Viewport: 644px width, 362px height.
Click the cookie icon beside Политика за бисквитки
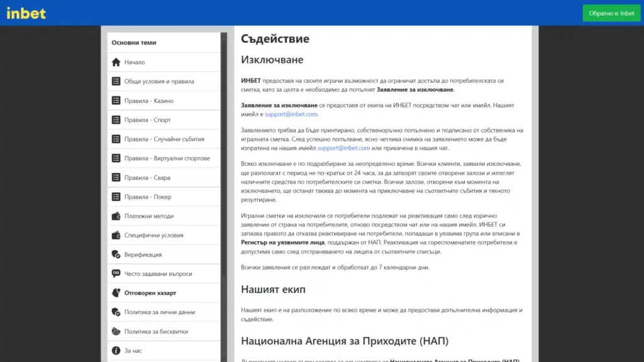(116, 331)
